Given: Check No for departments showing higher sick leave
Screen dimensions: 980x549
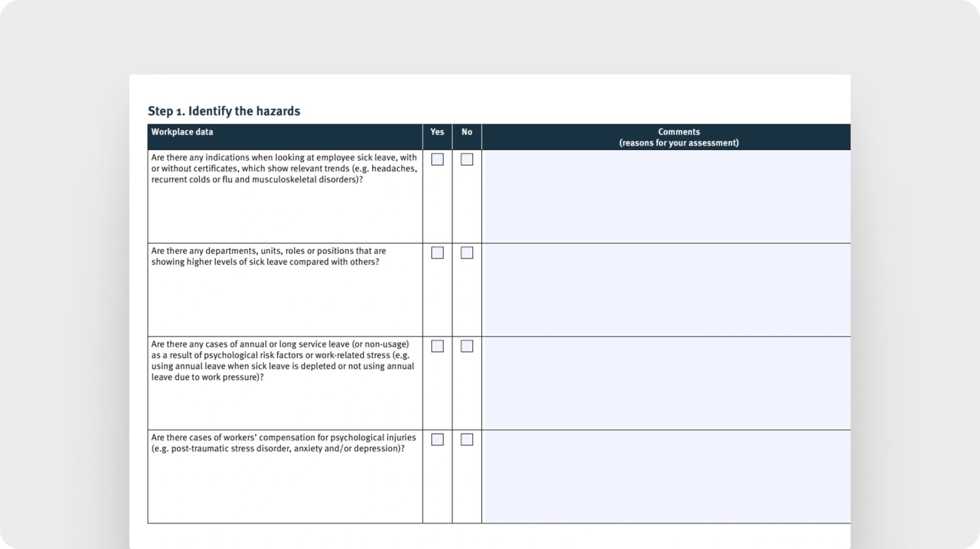Looking at the screenshot, I should point(467,253).
